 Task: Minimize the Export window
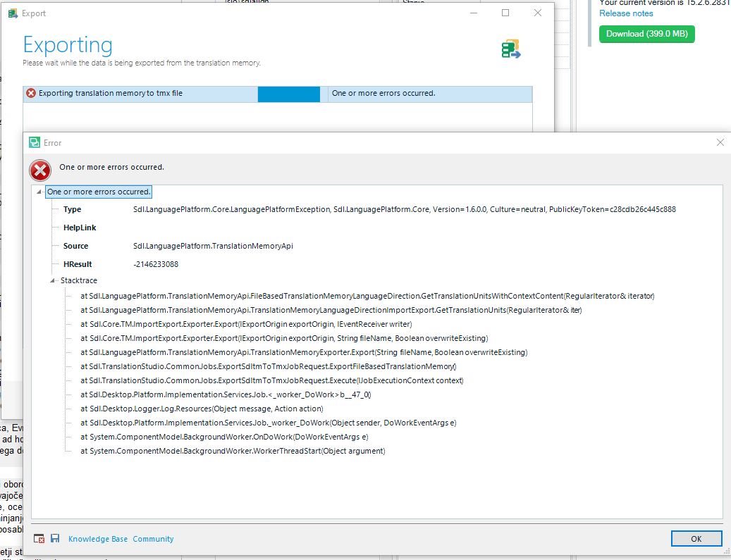click(474, 13)
